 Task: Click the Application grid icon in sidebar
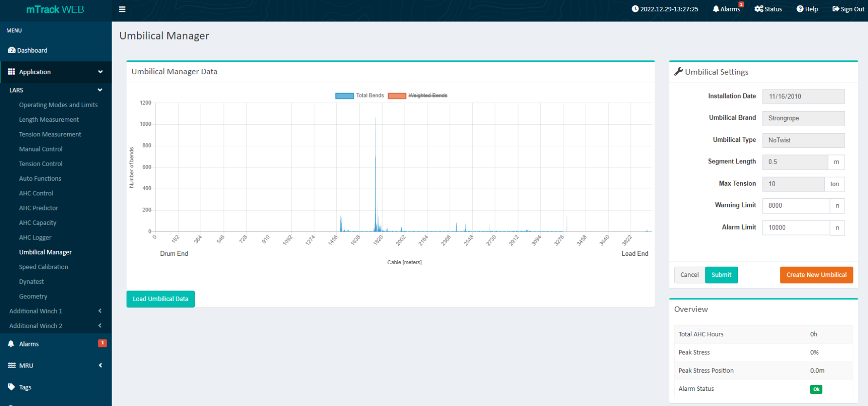click(x=11, y=72)
